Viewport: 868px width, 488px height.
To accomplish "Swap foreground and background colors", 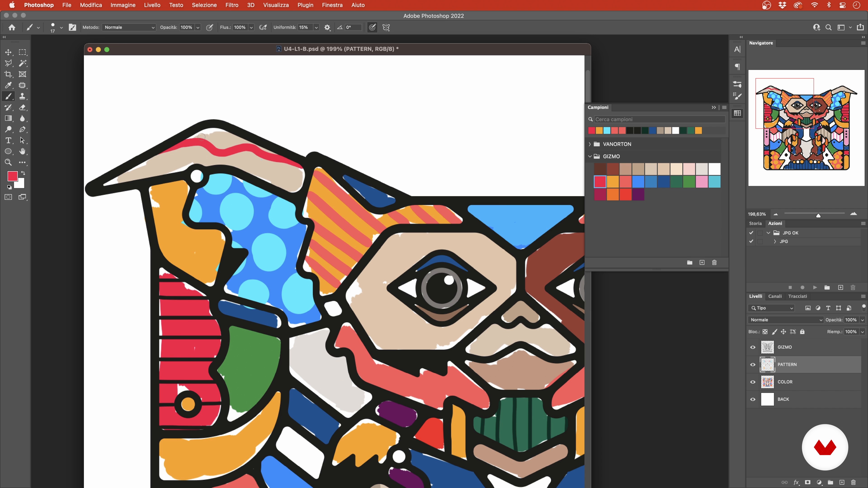I will (23, 173).
